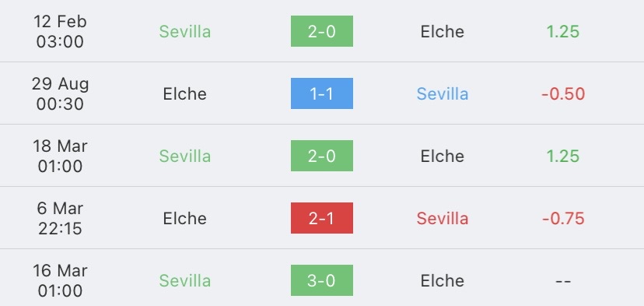
Task: Select the -0.75 handicap value
Action: (562, 218)
